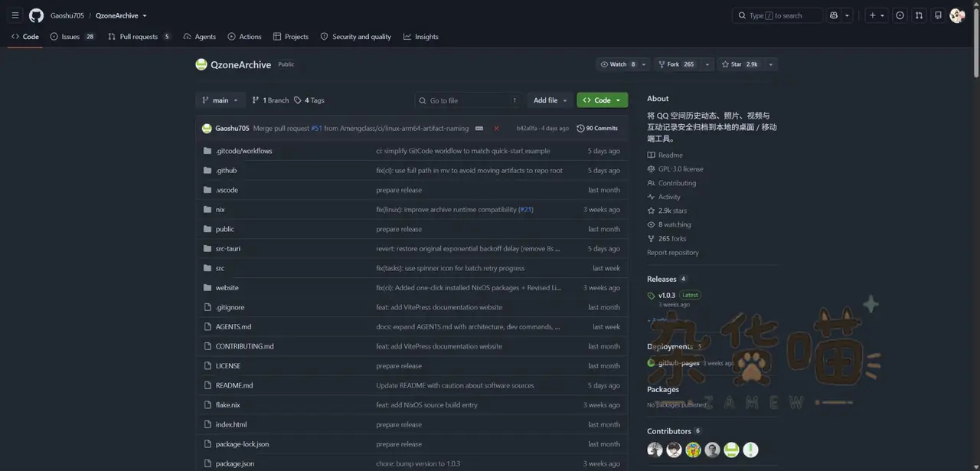Open the hamburger navigation menu
Viewport: 980px width, 471px height.
[15, 15]
